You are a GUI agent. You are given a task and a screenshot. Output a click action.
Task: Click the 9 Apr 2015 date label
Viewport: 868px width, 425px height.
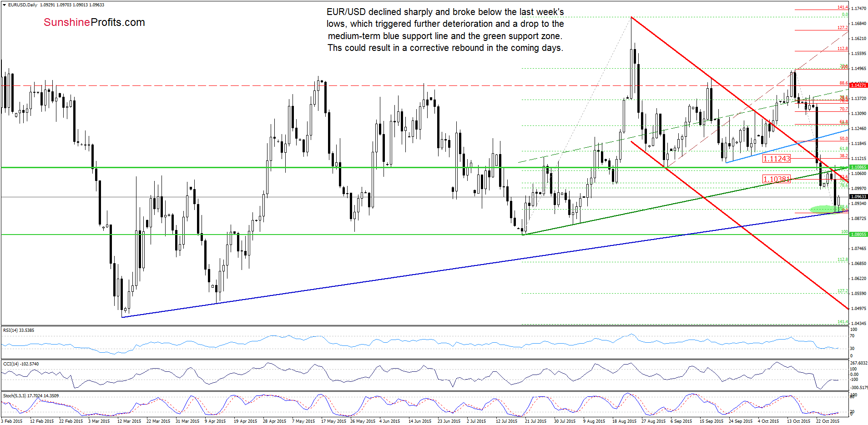tap(215, 421)
